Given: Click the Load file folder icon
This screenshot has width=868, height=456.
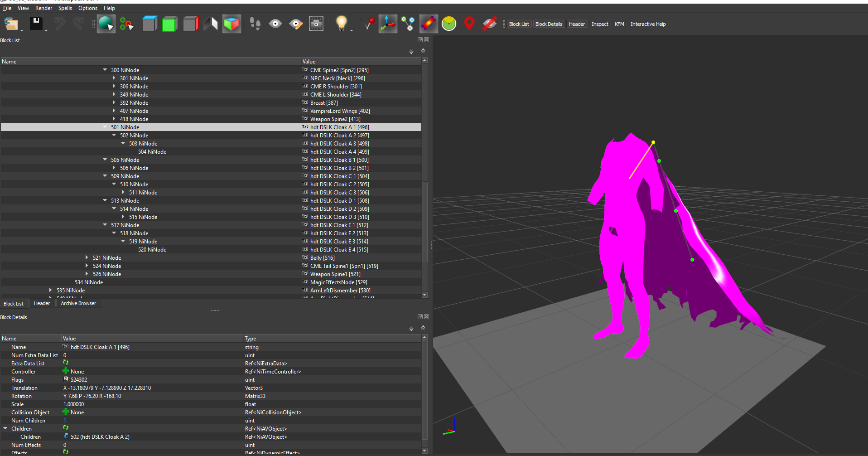Looking at the screenshot, I should pos(11,24).
